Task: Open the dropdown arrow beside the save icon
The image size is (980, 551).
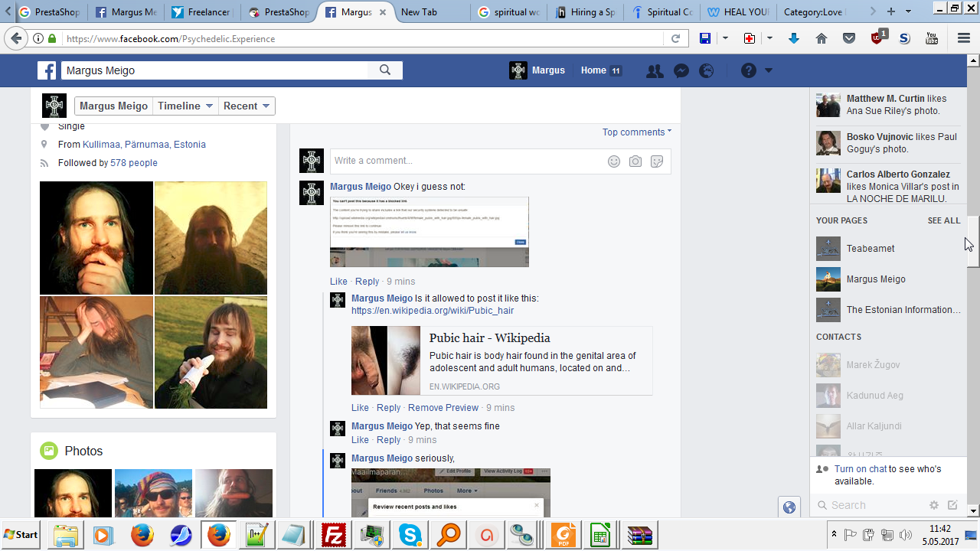Action: pyautogui.click(x=725, y=38)
